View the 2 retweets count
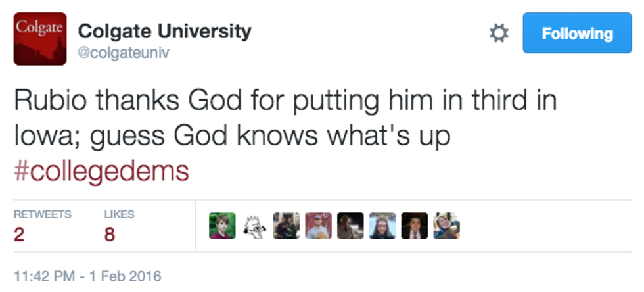 click(x=18, y=234)
